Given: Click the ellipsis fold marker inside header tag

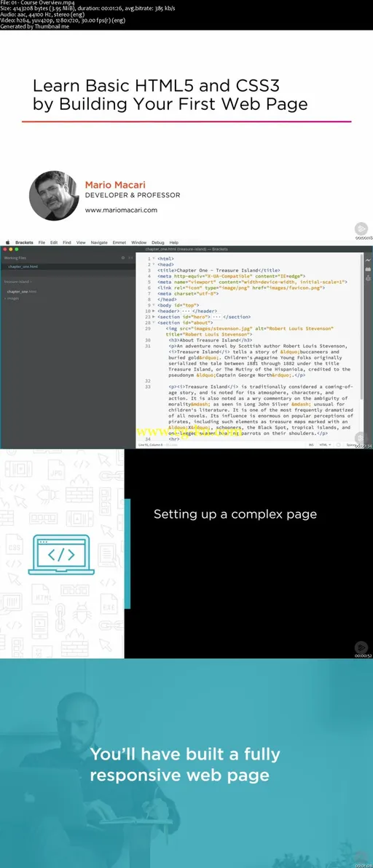Looking at the screenshot, I should coord(186,311).
